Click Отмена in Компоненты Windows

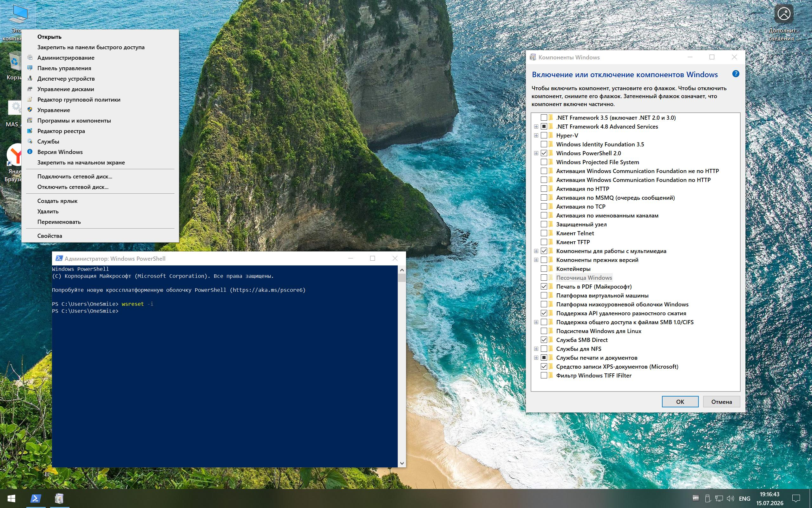pos(721,402)
